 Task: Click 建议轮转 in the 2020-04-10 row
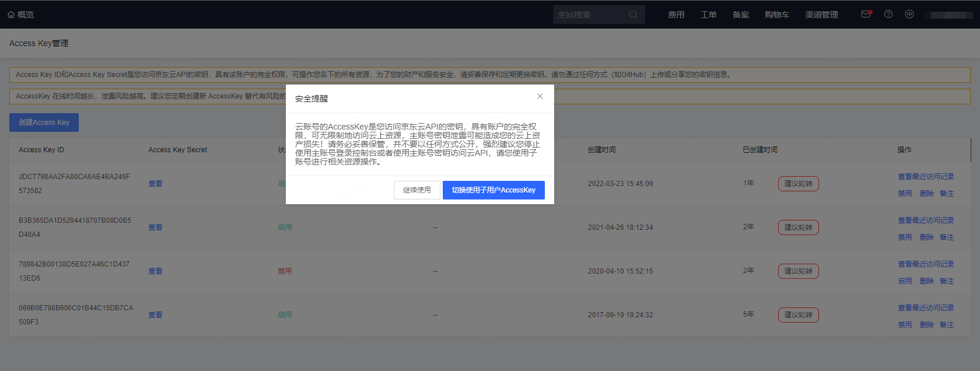pyautogui.click(x=799, y=271)
